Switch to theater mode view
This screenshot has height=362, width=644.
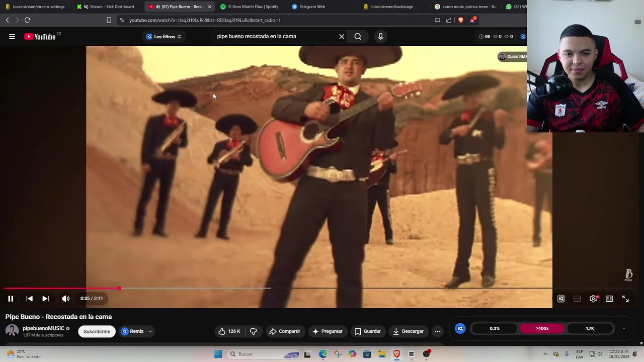coord(609,299)
